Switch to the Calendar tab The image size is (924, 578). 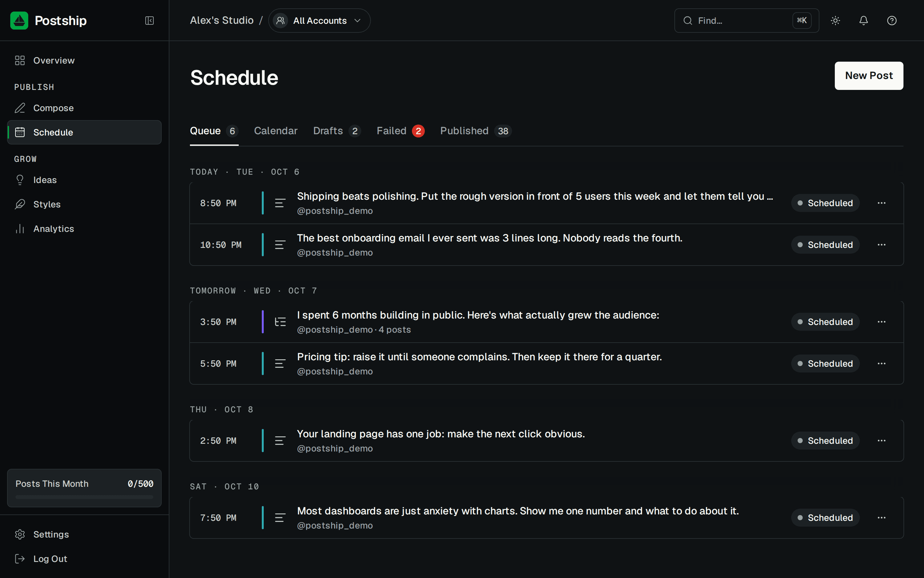(276, 131)
